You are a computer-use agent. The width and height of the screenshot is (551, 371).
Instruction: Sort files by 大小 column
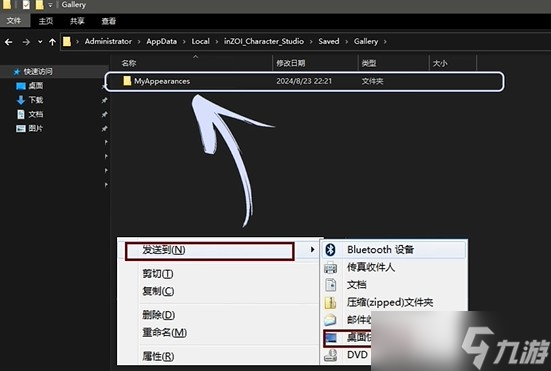click(x=440, y=63)
